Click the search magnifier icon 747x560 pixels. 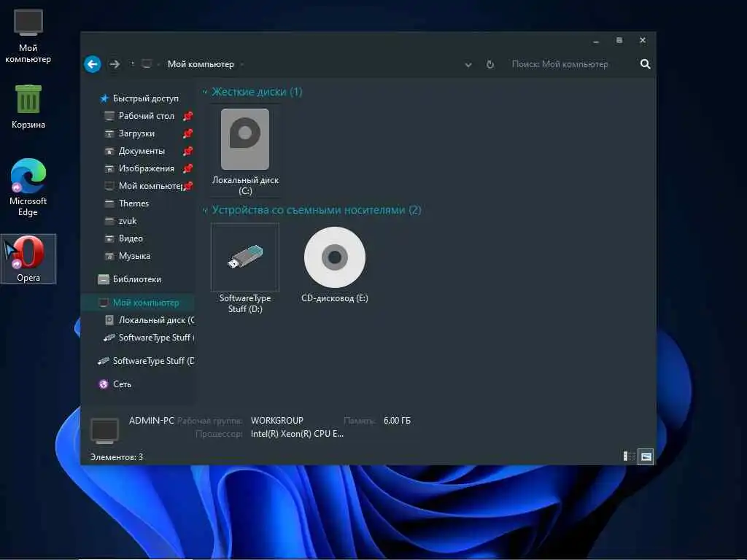click(x=645, y=64)
